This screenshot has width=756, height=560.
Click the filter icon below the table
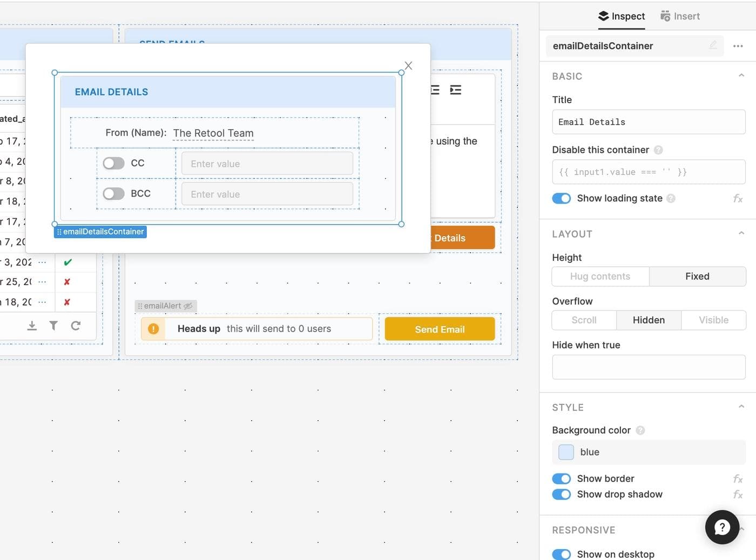53,325
